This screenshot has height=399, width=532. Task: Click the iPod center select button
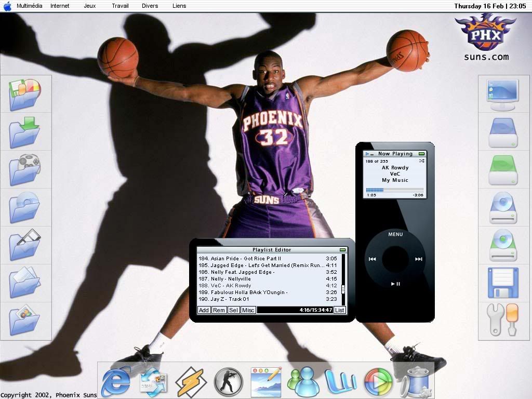395,259
